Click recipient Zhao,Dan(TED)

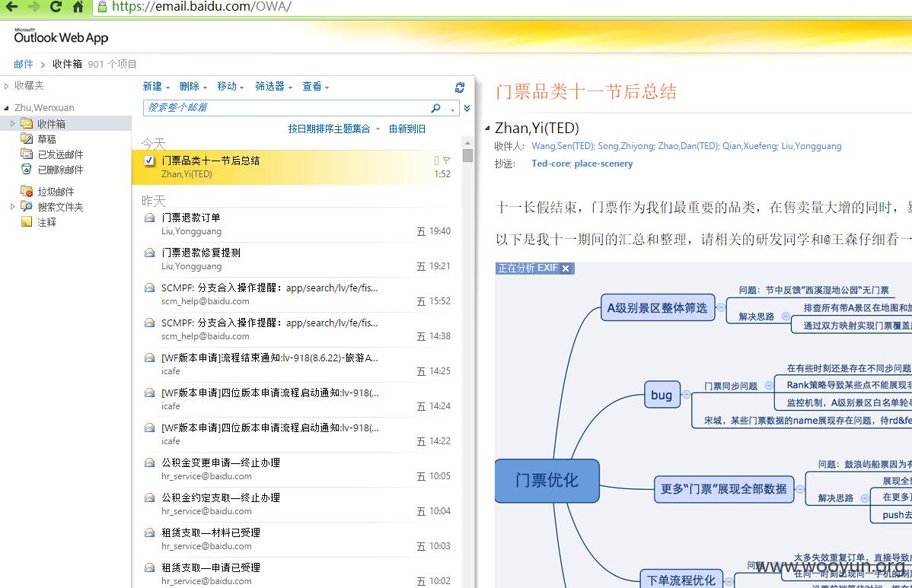click(x=688, y=146)
